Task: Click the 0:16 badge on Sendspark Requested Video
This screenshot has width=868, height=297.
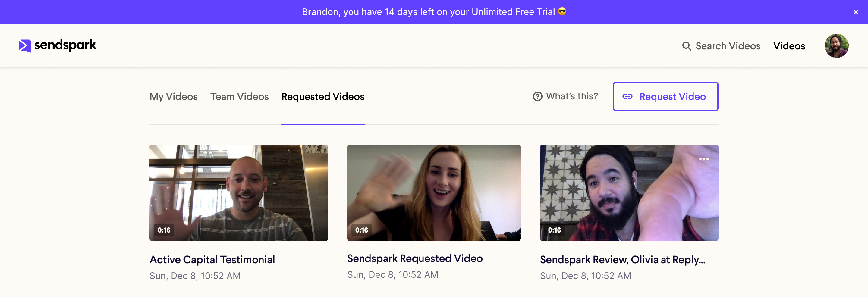Action: 362,230
